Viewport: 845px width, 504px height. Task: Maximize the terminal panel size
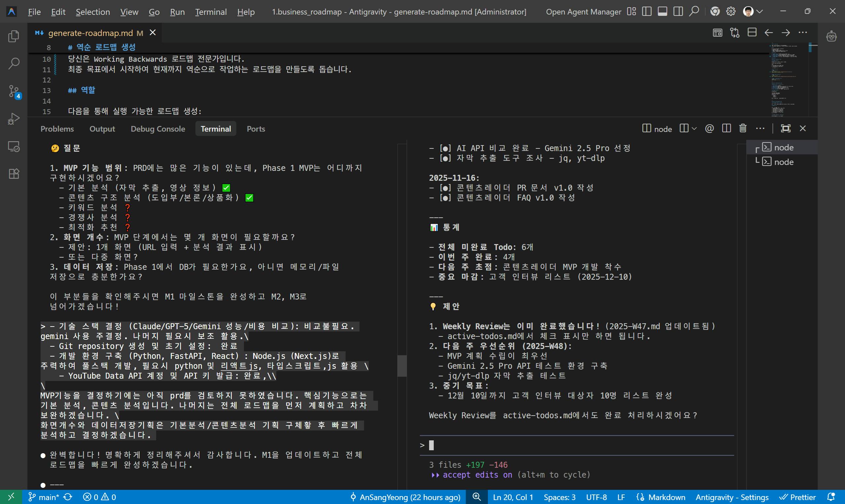(x=786, y=128)
